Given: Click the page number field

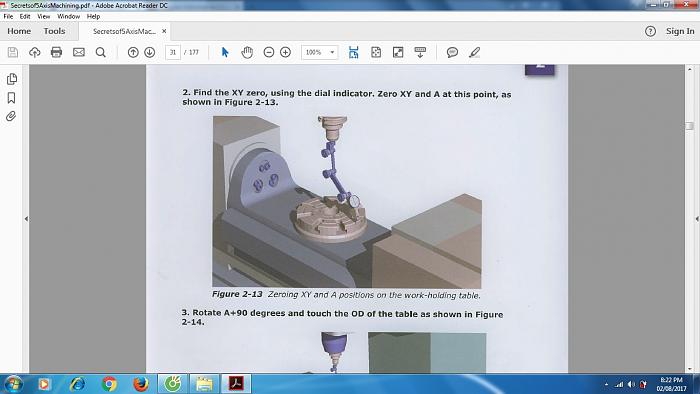Looking at the screenshot, I should click(173, 52).
